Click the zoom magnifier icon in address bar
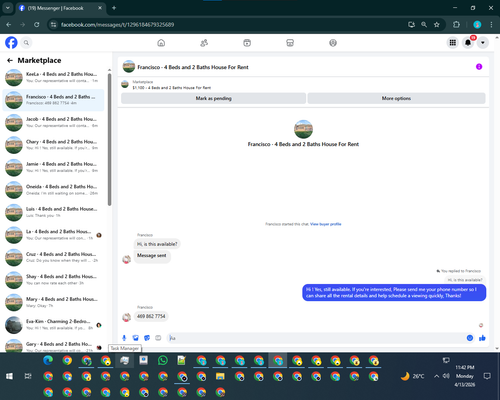 [424, 25]
